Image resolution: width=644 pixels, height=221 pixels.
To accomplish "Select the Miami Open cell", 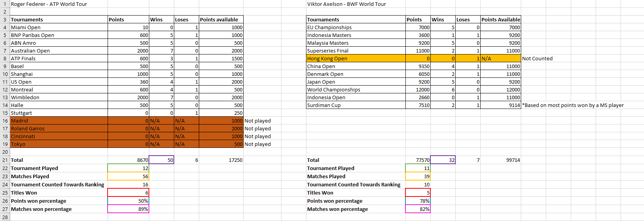I will pos(59,27).
